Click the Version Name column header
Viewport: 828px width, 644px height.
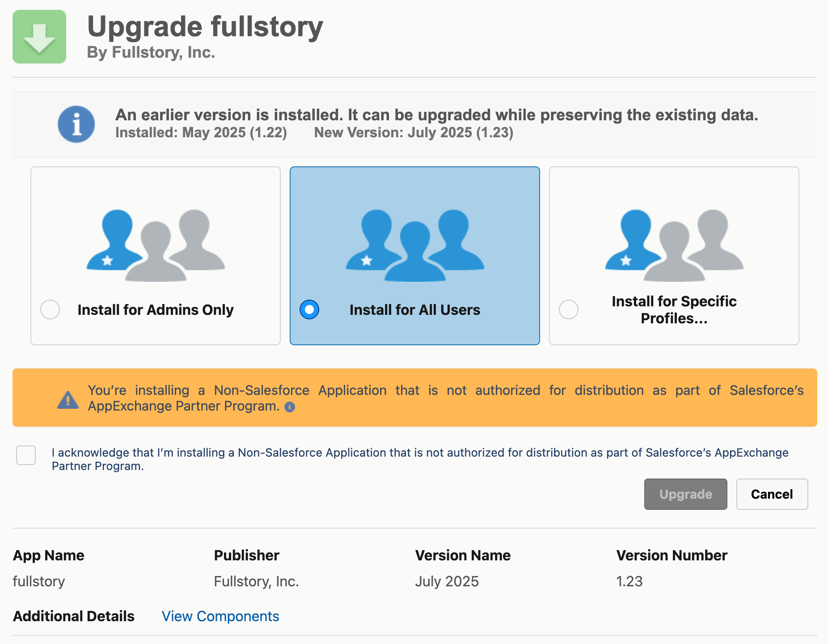point(463,555)
